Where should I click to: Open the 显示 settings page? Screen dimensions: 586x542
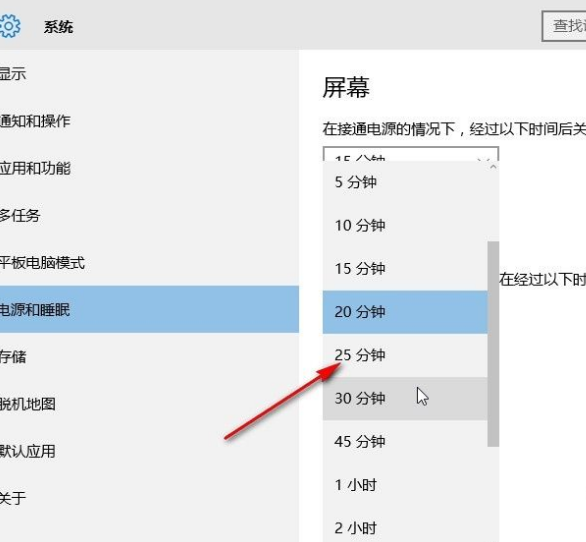[x=149, y=74]
